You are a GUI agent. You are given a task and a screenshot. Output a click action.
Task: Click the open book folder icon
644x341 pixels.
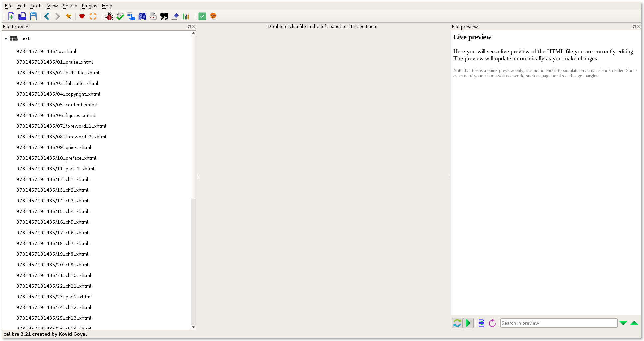(22, 16)
